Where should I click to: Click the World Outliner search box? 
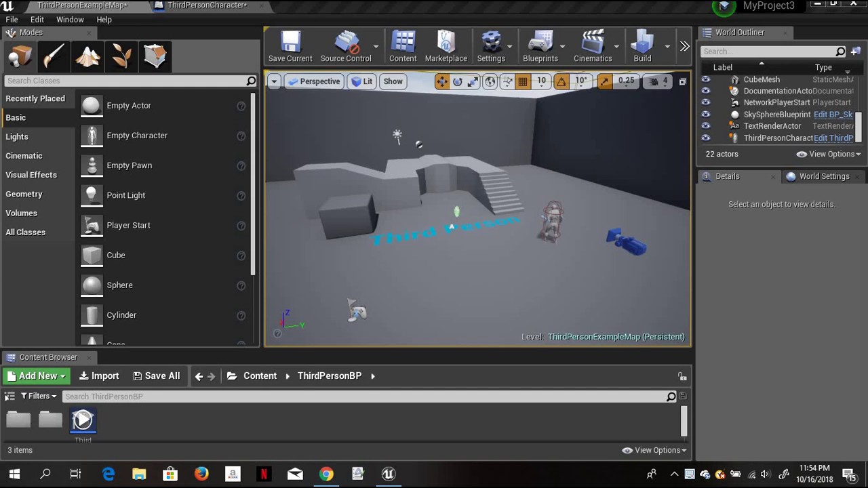pyautogui.click(x=774, y=52)
